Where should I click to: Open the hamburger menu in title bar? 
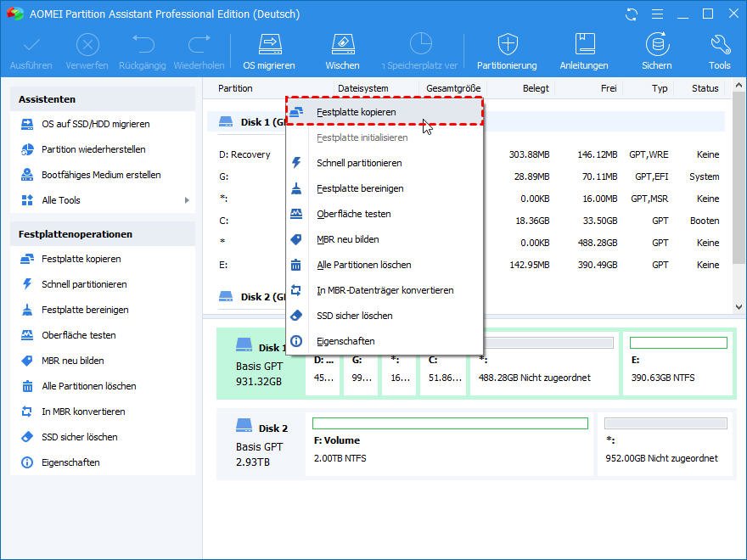(657, 14)
